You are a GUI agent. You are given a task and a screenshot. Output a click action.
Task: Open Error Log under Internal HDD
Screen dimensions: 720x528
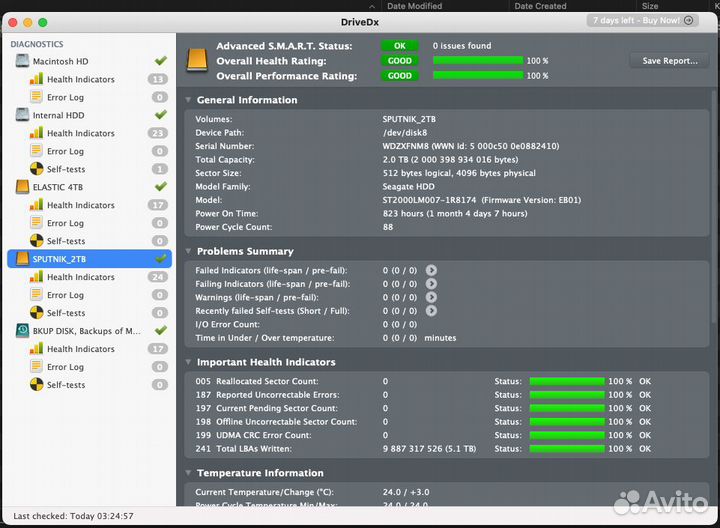[90, 151]
